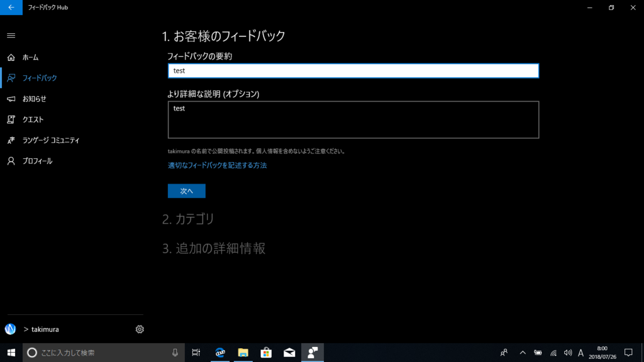Click the Quests scroll icon
The width and height of the screenshot is (644, 362).
point(11,119)
